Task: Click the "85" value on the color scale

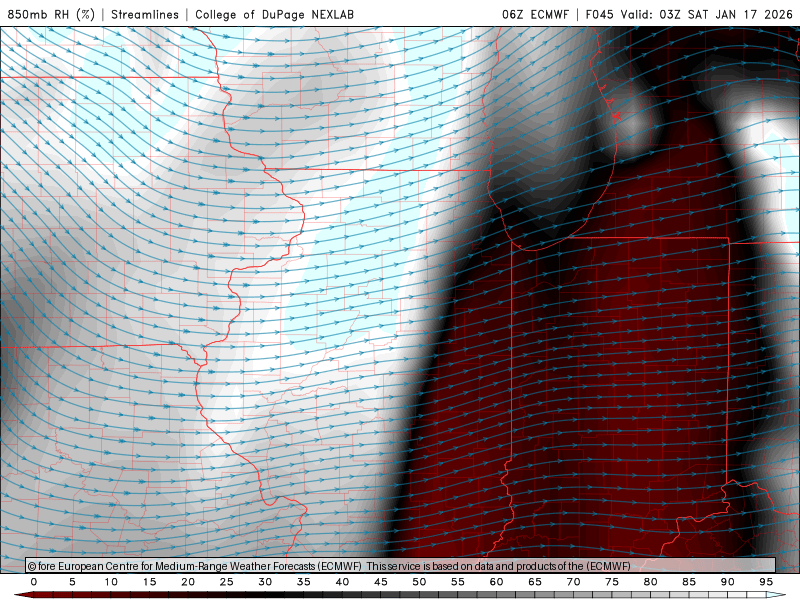Action: point(689,582)
